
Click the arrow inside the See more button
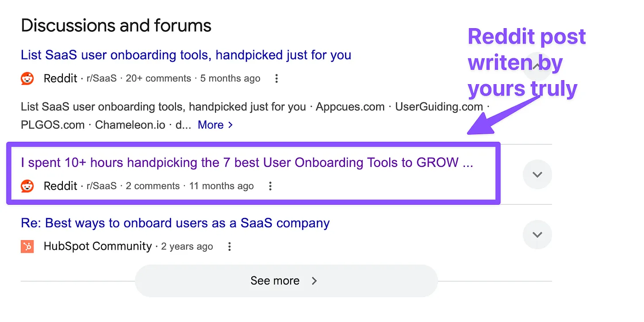pyautogui.click(x=314, y=280)
